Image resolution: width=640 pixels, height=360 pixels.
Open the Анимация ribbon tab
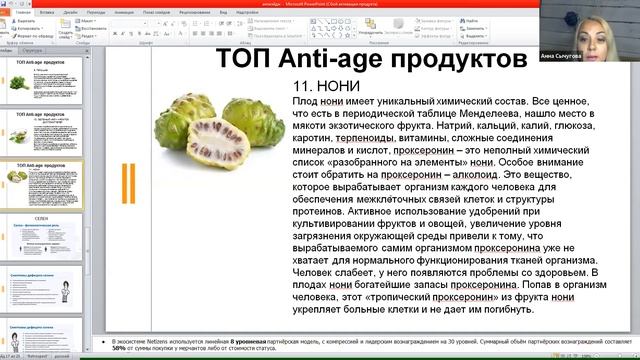[124, 13]
